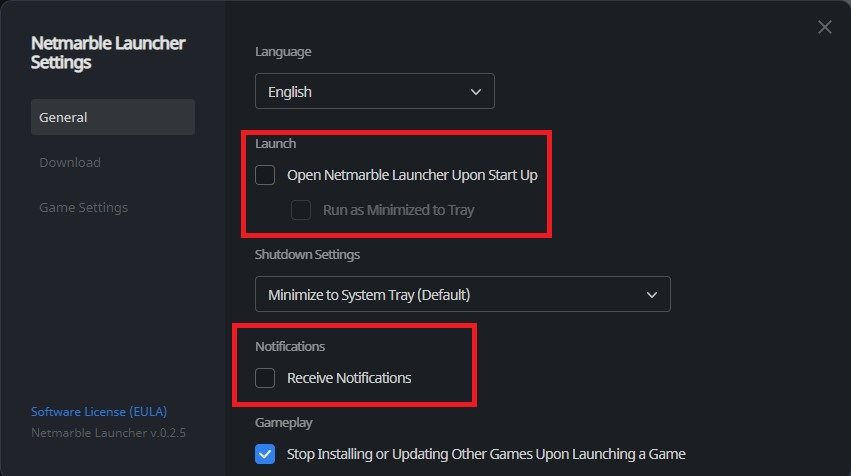Select the Language section label
This screenshot has width=851, height=476.
point(283,52)
